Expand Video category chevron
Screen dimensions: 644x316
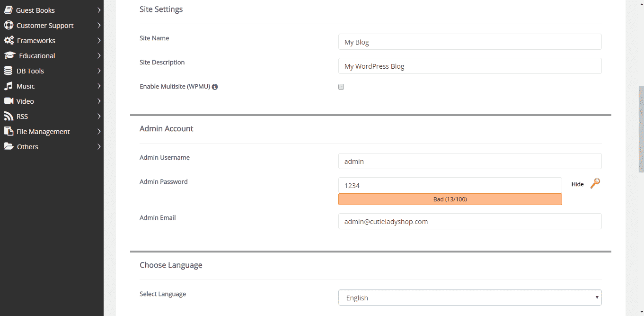(x=99, y=101)
